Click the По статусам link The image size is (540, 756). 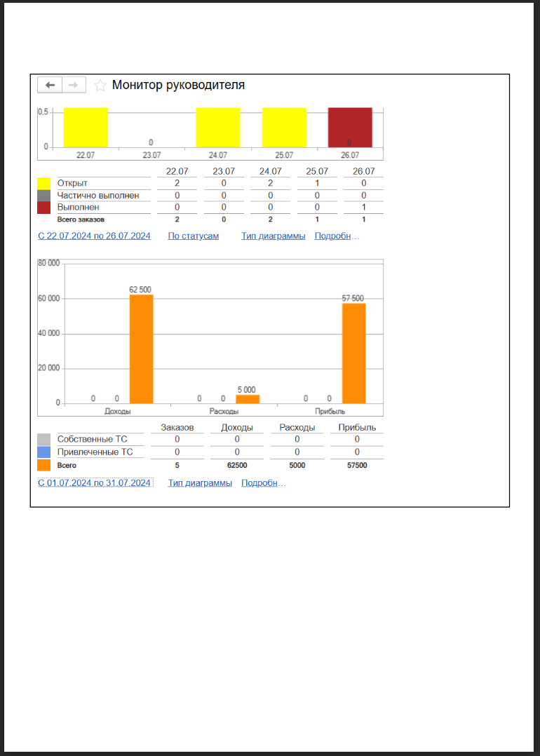[x=193, y=236]
